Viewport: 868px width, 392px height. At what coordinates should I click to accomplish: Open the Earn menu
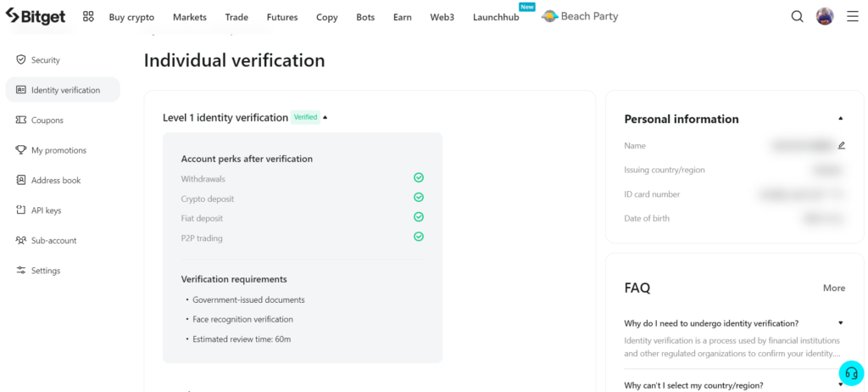[x=403, y=17]
